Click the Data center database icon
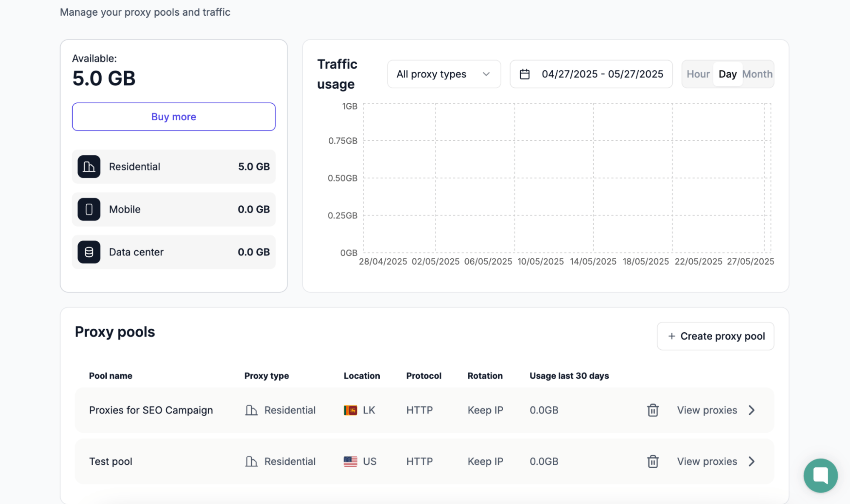850x504 pixels. [89, 252]
